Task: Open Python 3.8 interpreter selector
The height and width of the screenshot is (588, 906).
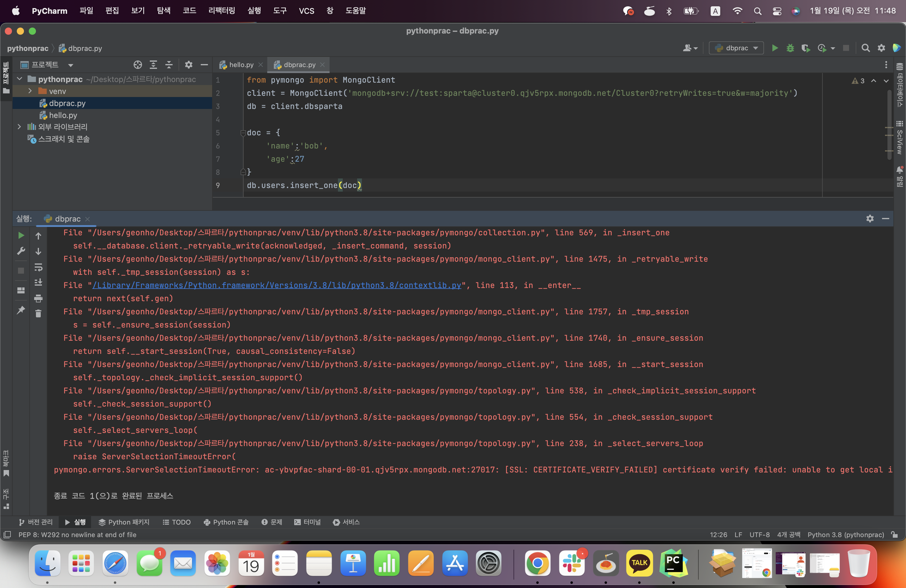Action: coord(845,534)
